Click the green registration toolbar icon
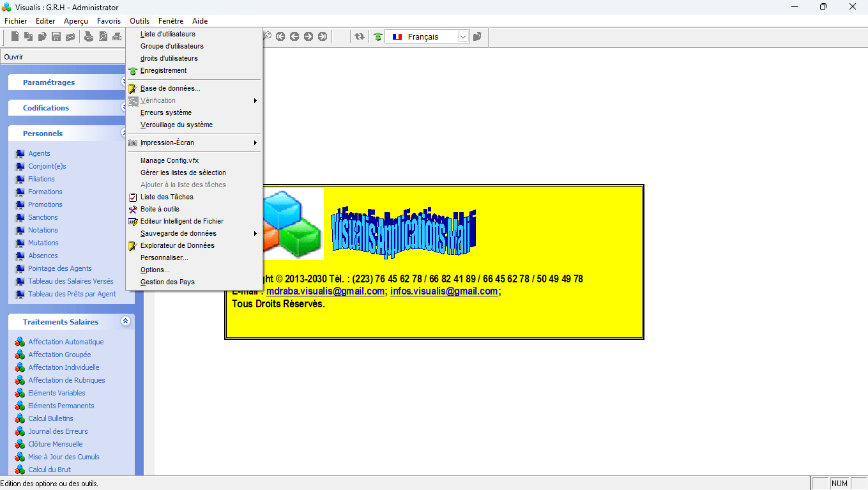The width and height of the screenshot is (868, 490). click(x=378, y=37)
